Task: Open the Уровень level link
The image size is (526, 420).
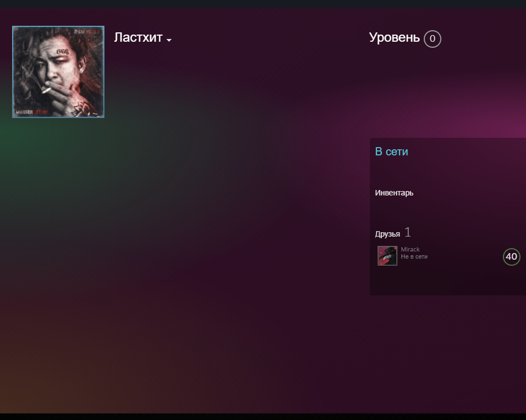Action: pyautogui.click(x=394, y=37)
